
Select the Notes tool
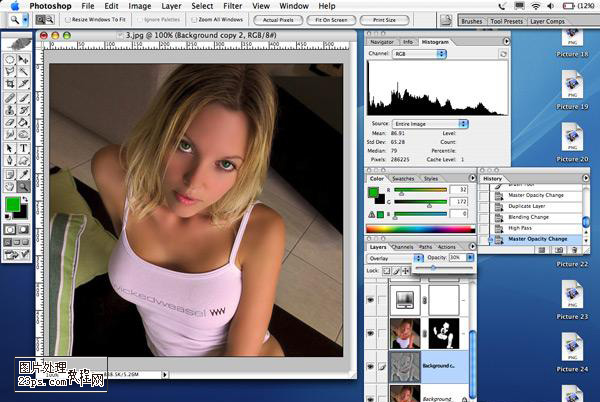(x=10, y=174)
